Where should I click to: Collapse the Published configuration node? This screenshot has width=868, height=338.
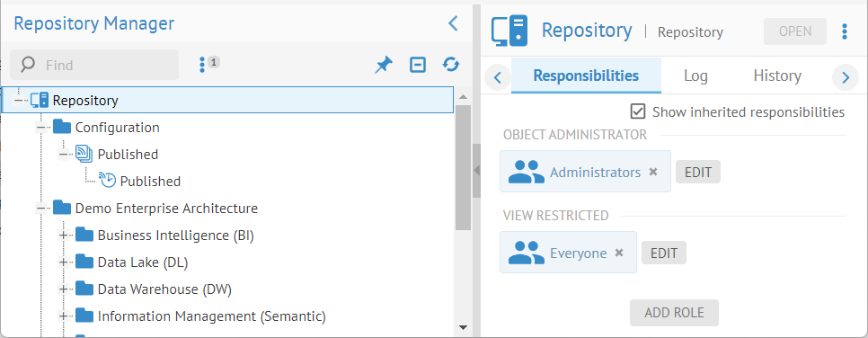point(63,155)
